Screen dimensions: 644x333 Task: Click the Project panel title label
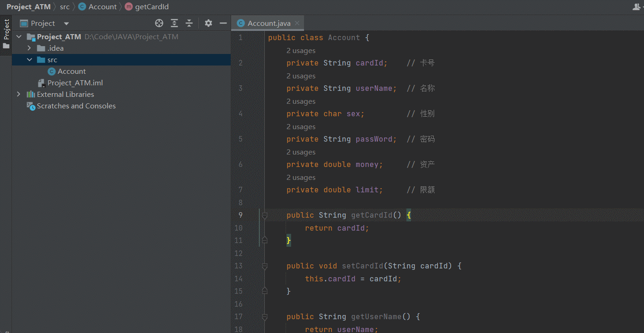click(43, 23)
